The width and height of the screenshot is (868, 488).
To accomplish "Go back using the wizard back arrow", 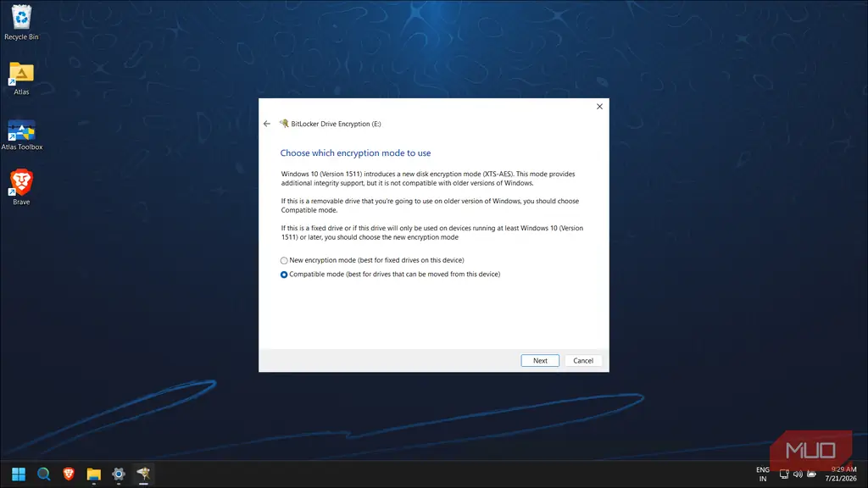I will [267, 124].
